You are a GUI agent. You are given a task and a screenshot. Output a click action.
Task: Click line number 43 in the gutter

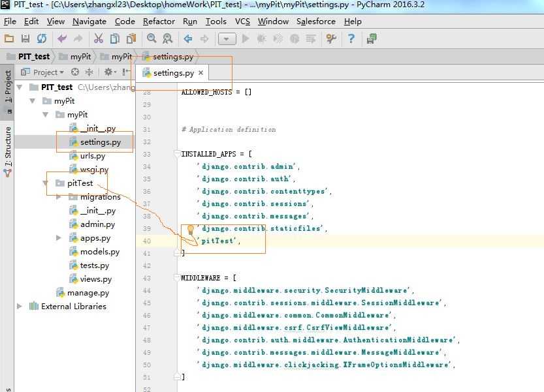pos(147,278)
